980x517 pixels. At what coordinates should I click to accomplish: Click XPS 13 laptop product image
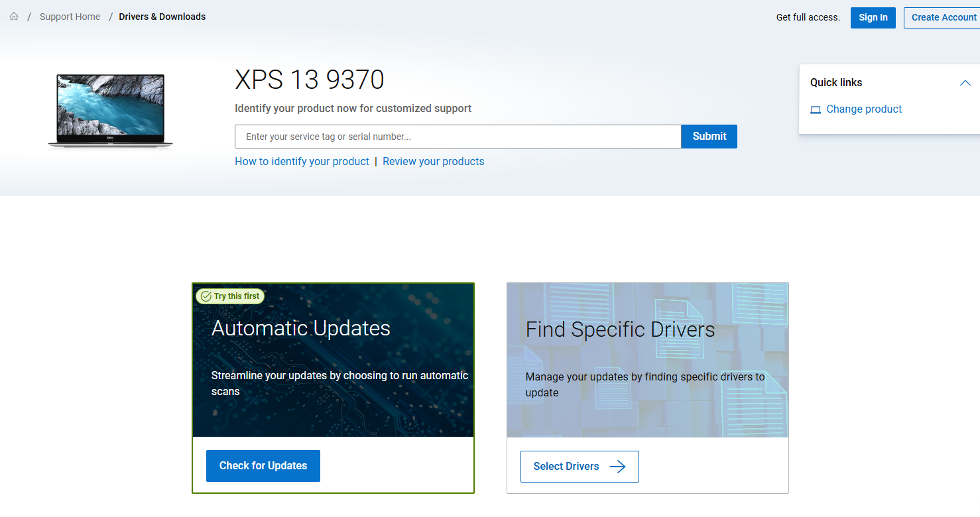110,111
